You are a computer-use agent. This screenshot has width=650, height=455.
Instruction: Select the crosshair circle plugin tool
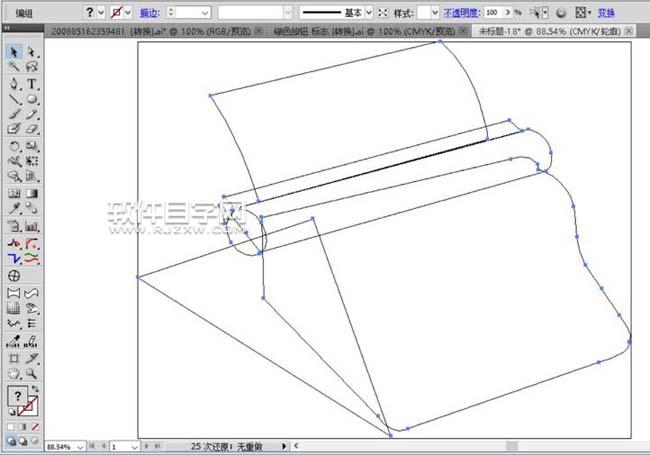tap(14, 276)
